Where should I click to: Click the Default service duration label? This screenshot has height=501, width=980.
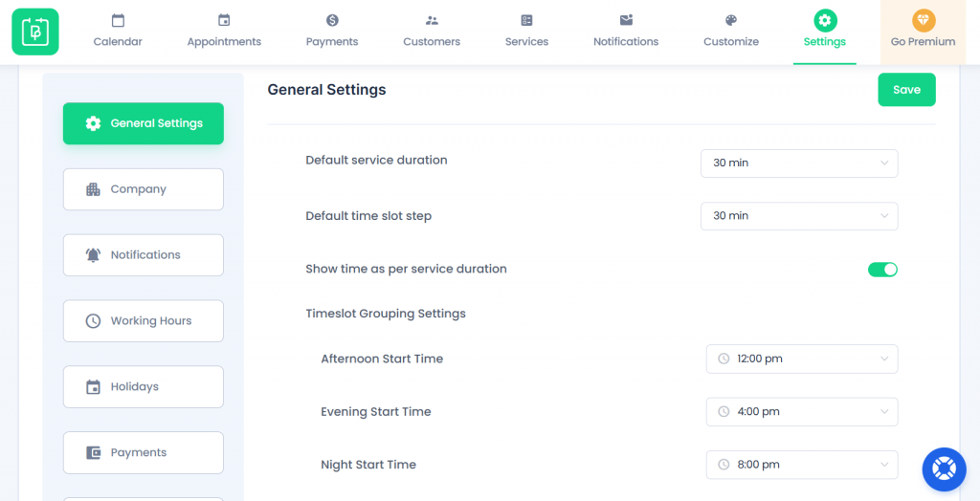pos(376,160)
